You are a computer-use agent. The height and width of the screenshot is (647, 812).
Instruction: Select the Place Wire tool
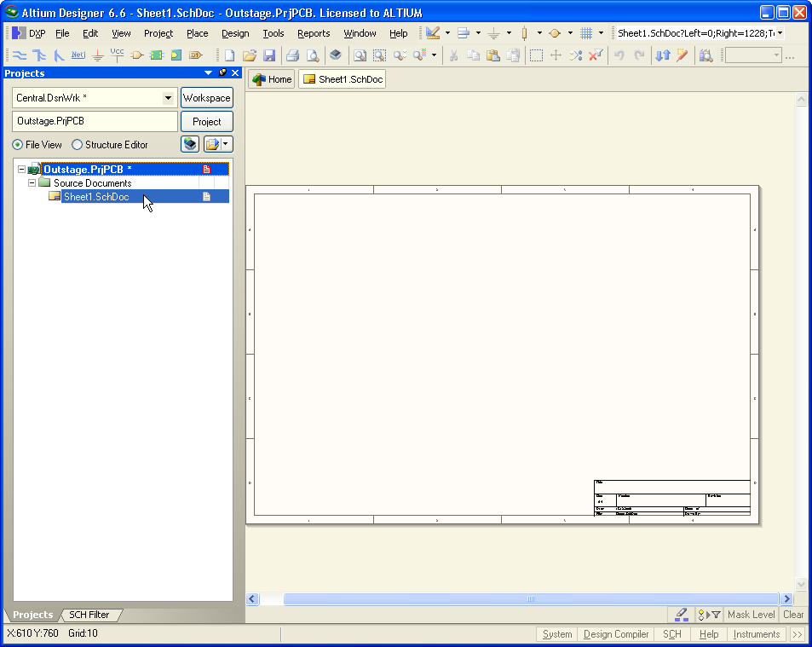click(20, 55)
